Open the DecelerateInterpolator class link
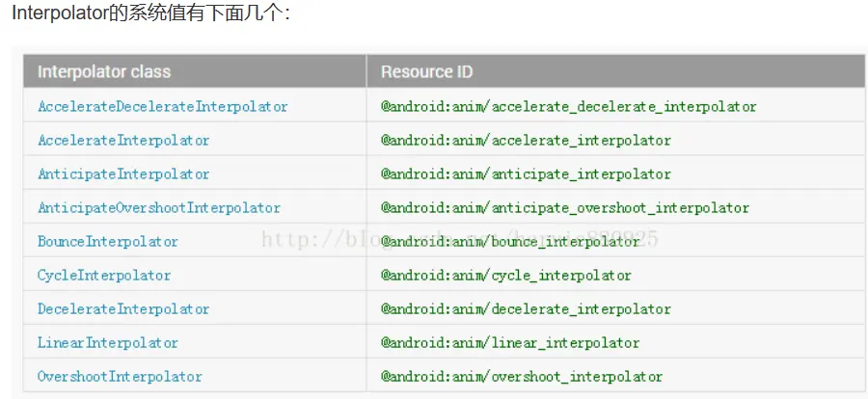This screenshot has height=399, width=868. [123, 308]
